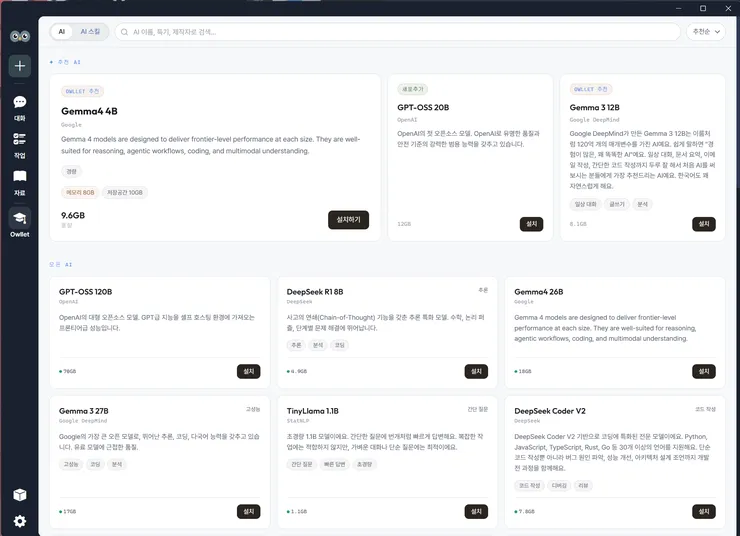The width and height of the screenshot is (740, 536).
Task: Click the 7.8GB size of DeepSeek Coder
Action: tap(526, 511)
